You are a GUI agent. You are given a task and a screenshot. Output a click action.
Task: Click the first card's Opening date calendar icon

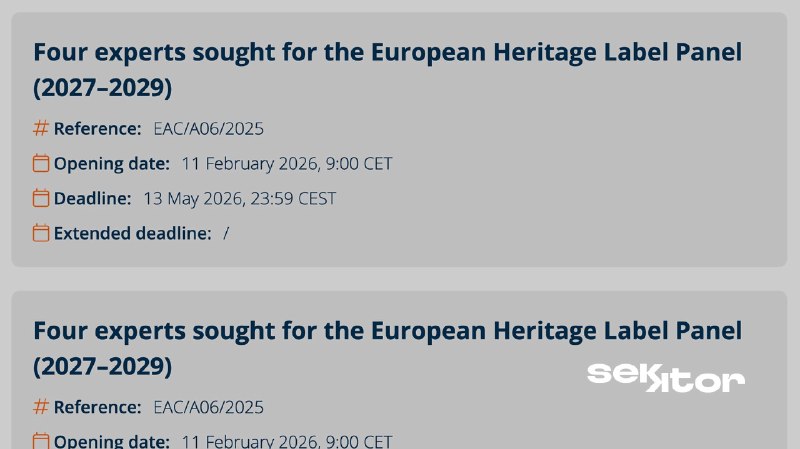[41, 163]
